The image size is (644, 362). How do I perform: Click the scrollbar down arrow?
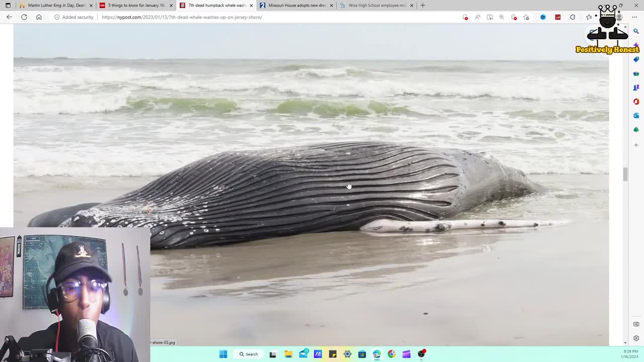[625, 343]
